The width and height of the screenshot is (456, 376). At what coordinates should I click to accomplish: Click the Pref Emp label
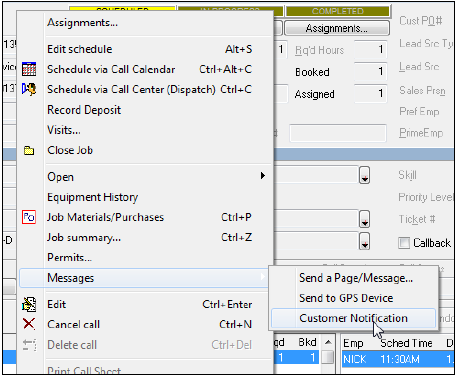coord(419,111)
